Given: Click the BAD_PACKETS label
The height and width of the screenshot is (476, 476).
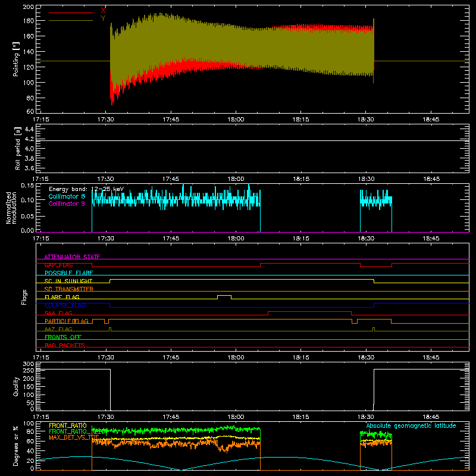Looking at the screenshot, I should coord(65,346).
